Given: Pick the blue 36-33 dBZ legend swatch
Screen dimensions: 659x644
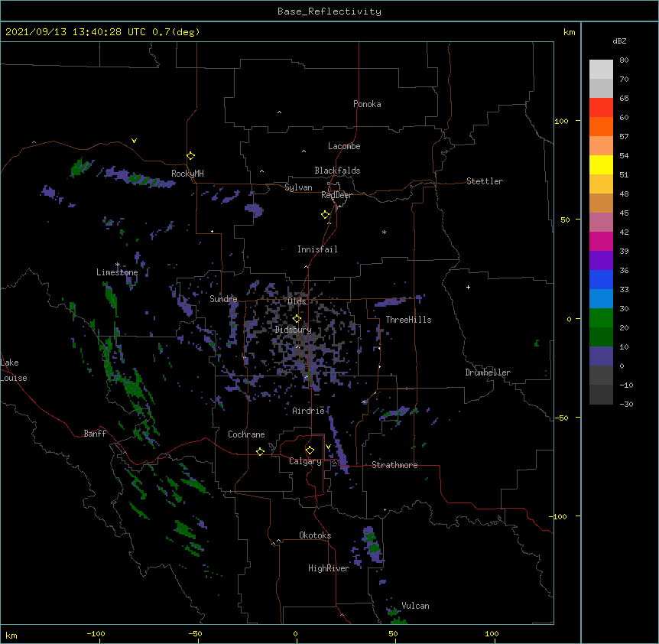Looking at the screenshot, I should [x=601, y=279].
